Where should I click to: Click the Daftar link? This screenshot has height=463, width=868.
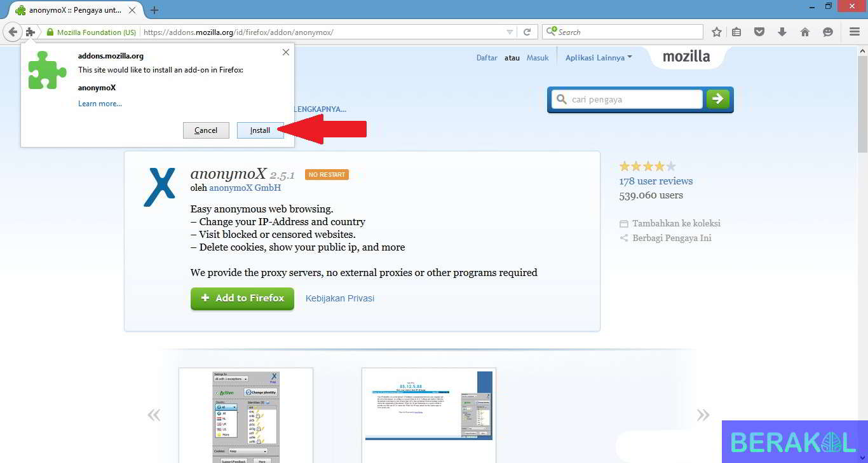click(x=487, y=58)
